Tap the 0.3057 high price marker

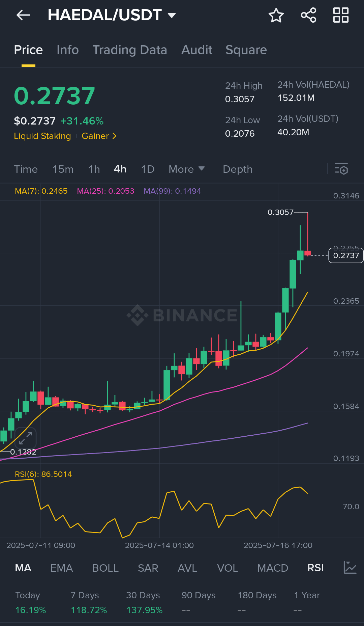click(x=280, y=212)
